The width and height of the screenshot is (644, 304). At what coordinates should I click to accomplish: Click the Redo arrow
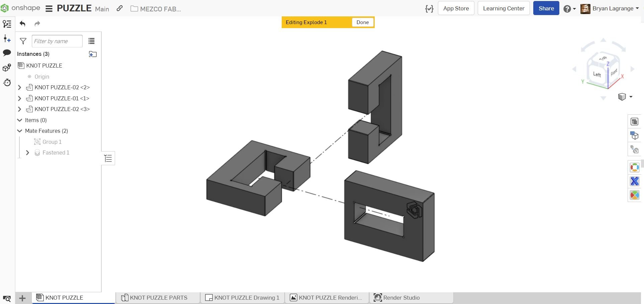click(x=37, y=23)
